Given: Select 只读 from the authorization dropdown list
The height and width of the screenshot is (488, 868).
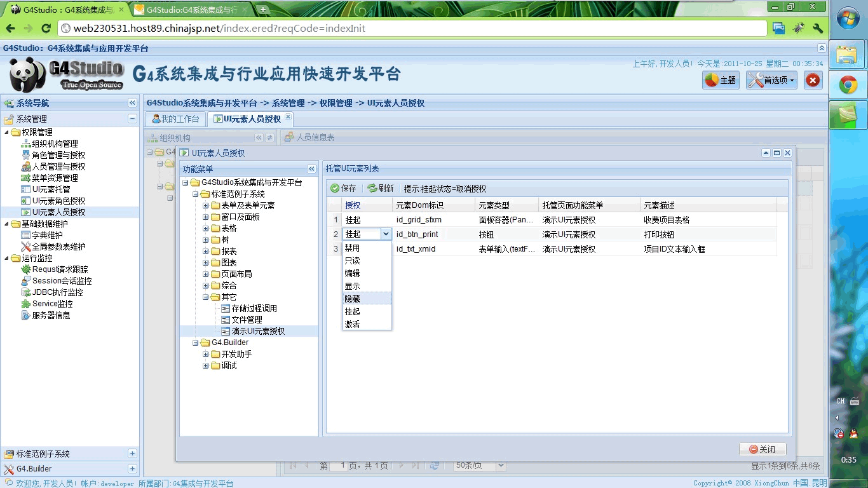Looking at the screenshot, I should (x=367, y=261).
